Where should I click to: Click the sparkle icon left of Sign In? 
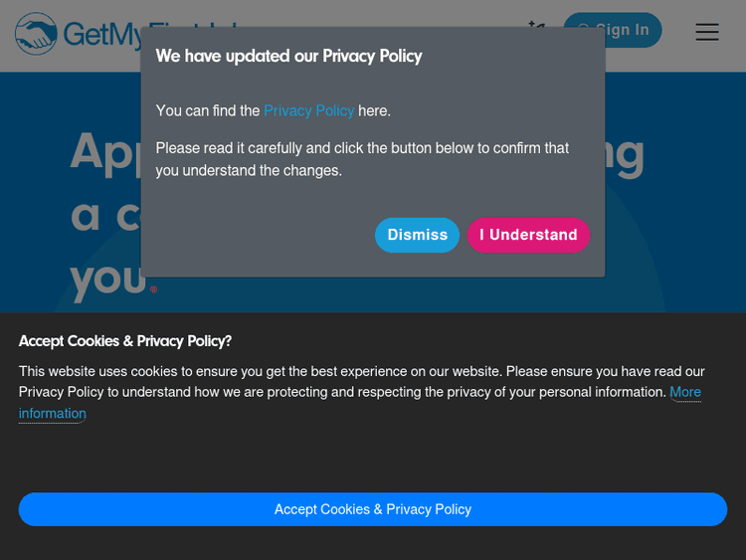click(537, 27)
